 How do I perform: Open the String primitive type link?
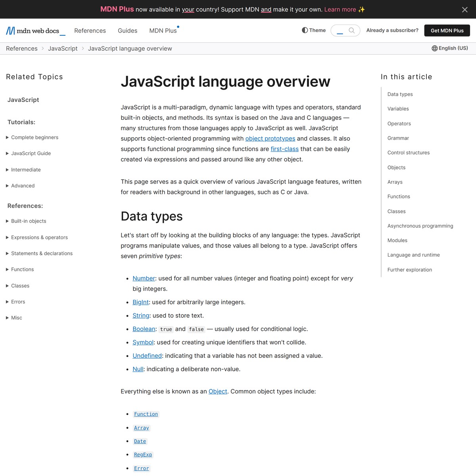pos(141,316)
